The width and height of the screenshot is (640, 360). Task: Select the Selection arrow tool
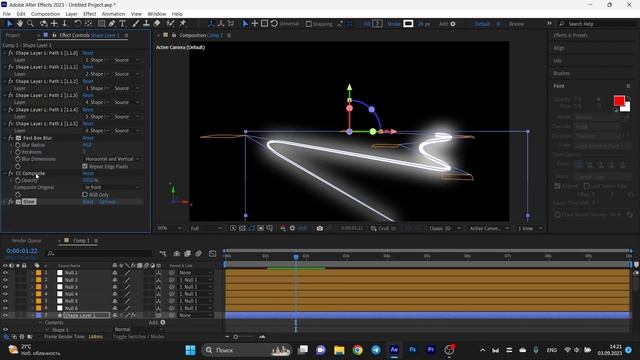tap(9, 24)
